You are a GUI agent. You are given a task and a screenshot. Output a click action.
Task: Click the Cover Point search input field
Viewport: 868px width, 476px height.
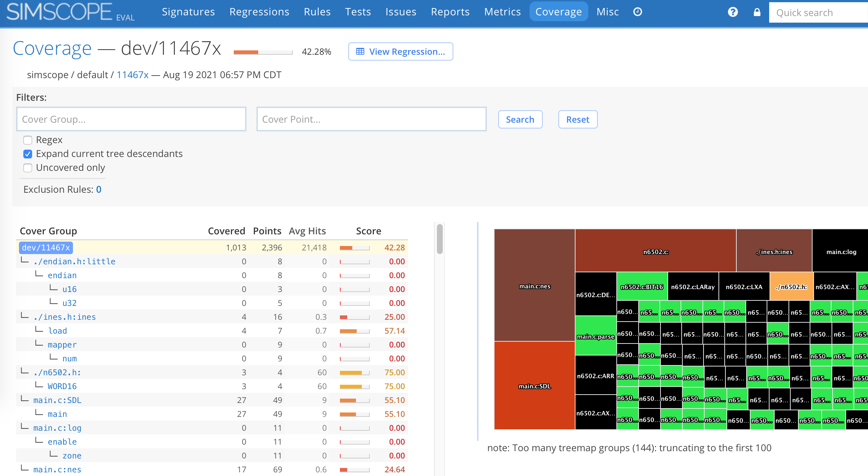click(371, 119)
